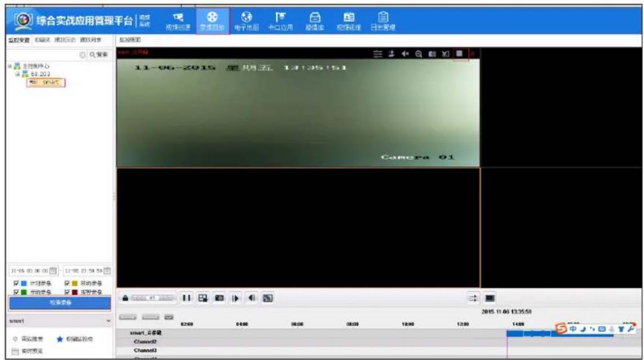Screen dimensions: 644x360
Task: Open the end date calendar picker
Action: [107, 271]
